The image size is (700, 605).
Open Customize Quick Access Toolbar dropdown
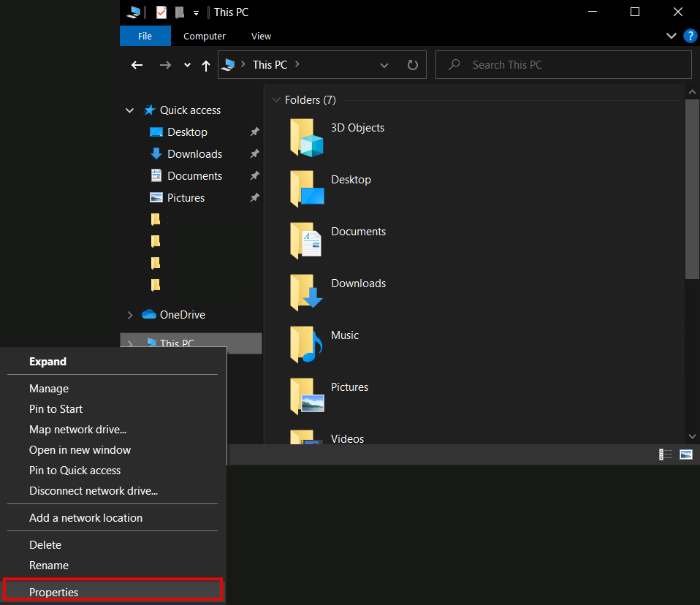[196, 13]
